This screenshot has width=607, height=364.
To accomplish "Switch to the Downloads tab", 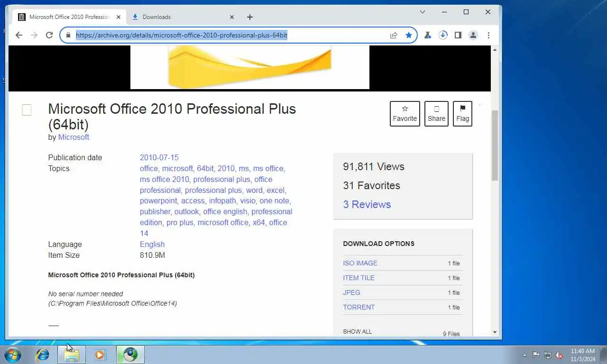I will click(x=183, y=17).
